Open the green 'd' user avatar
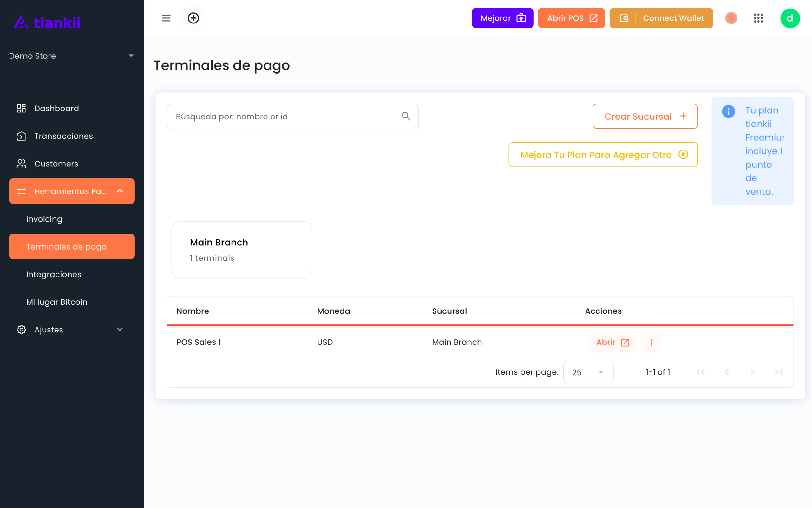 pyautogui.click(x=790, y=18)
